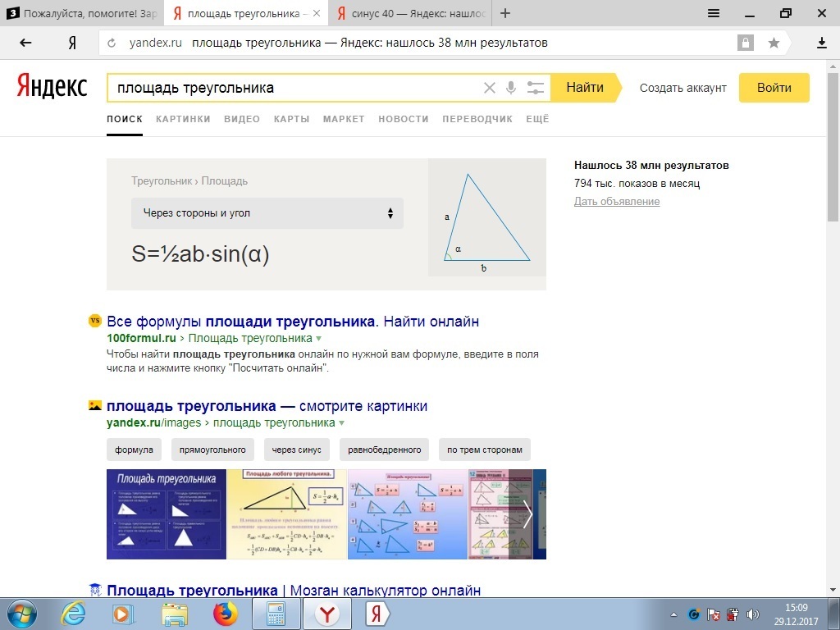Click the next arrow on image carousel
This screenshot has width=840, height=630.
[527, 514]
